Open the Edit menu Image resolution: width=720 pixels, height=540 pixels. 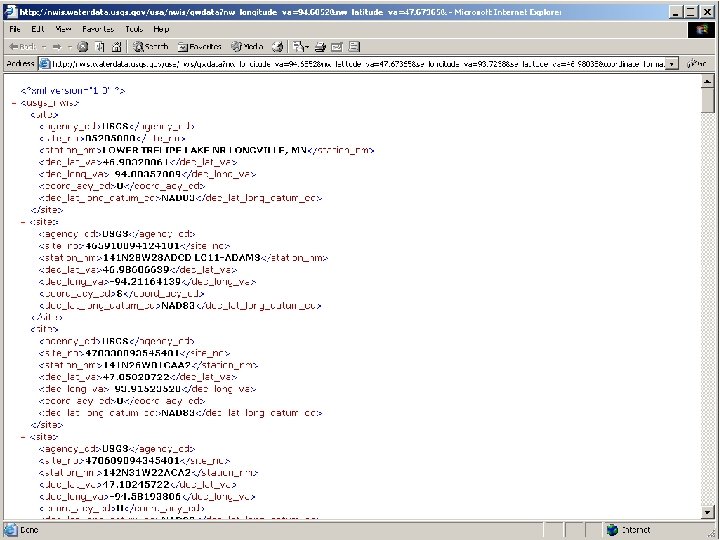point(38,29)
